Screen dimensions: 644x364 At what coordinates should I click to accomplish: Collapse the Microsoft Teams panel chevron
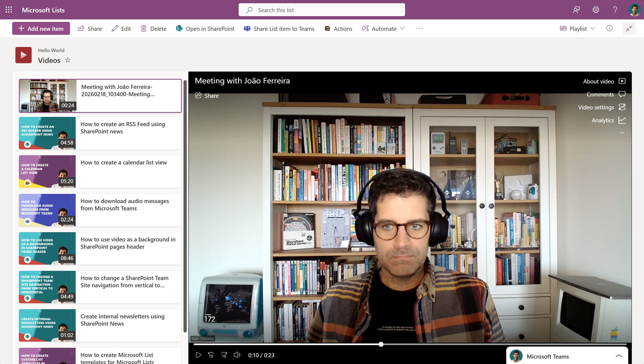click(x=619, y=356)
